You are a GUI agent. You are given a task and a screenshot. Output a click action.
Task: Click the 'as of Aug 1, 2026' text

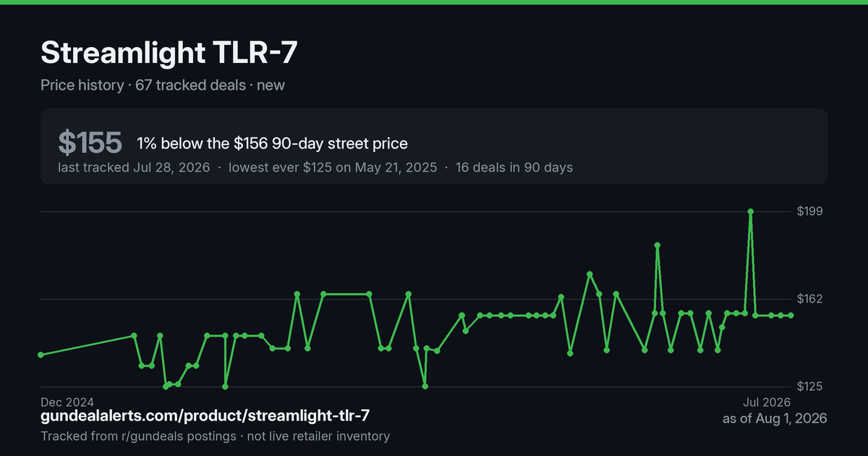click(x=775, y=418)
